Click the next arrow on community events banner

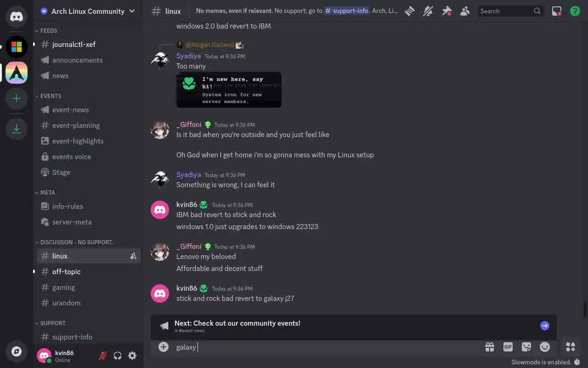tap(545, 326)
